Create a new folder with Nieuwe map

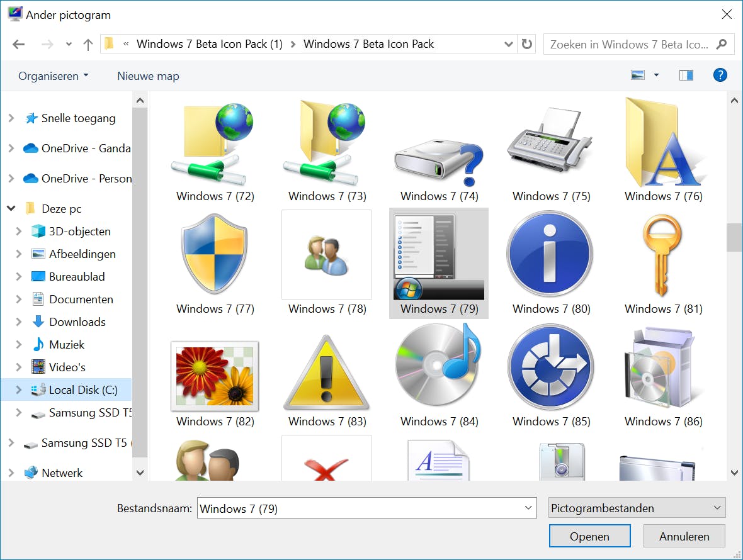[x=149, y=76]
